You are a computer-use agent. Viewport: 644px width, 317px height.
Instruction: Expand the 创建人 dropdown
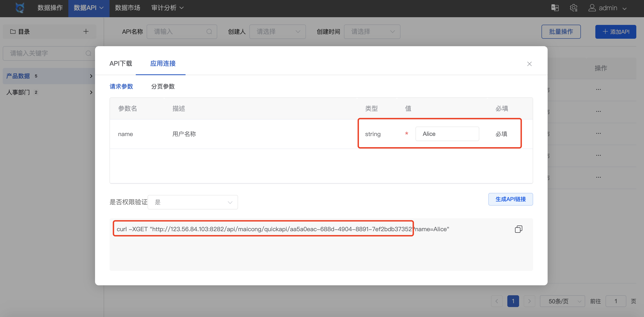277,32
